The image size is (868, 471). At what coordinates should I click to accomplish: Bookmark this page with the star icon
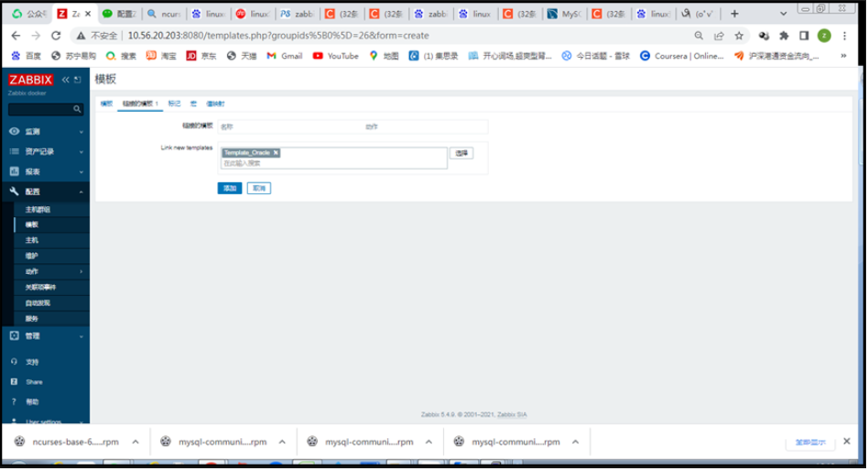click(x=739, y=36)
